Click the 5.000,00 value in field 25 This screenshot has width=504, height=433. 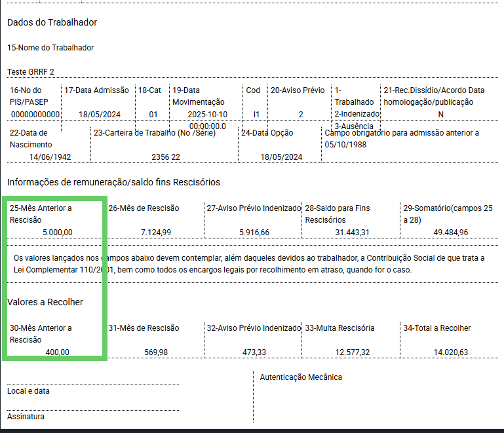58,232
